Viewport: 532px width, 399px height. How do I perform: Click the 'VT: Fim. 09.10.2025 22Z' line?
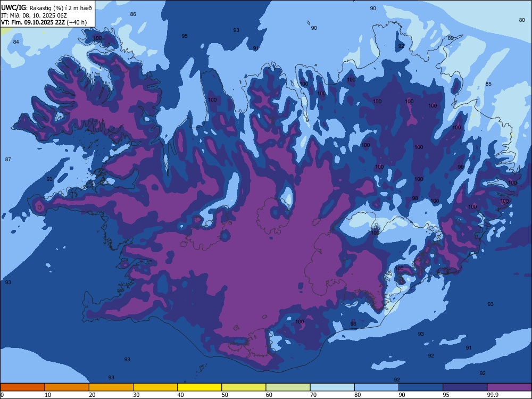pos(33,22)
